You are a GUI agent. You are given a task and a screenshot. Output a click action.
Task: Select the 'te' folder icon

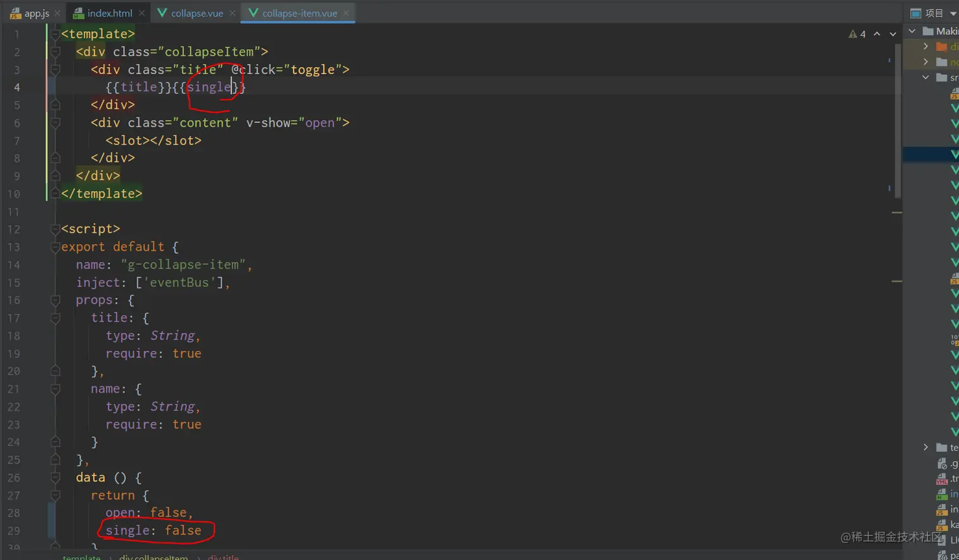[x=942, y=447]
